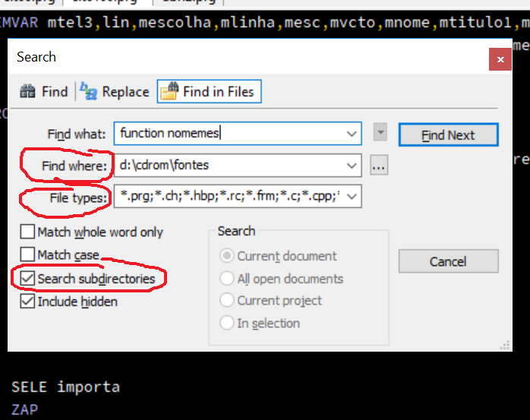
Task: Click the Replace tab icon
Action: (89, 92)
